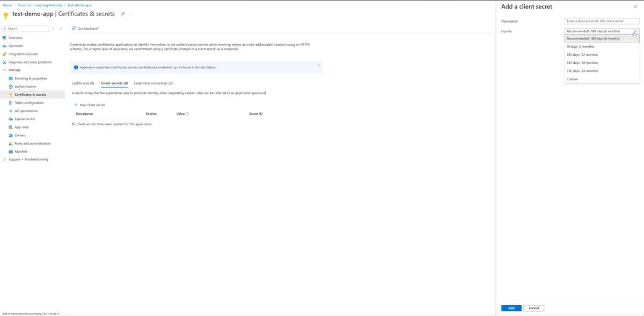Open the API permissions page
Viewport: 644px width, 316px height.
pos(26,111)
